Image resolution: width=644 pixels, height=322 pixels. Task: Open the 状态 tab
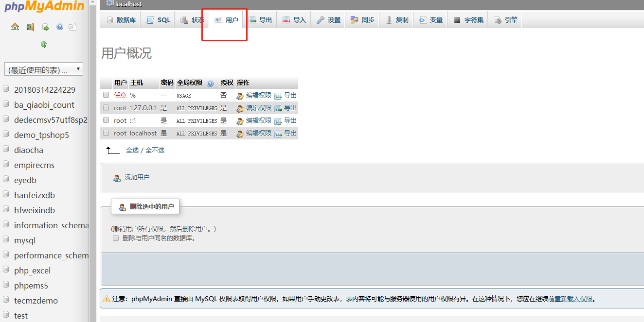click(192, 20)
